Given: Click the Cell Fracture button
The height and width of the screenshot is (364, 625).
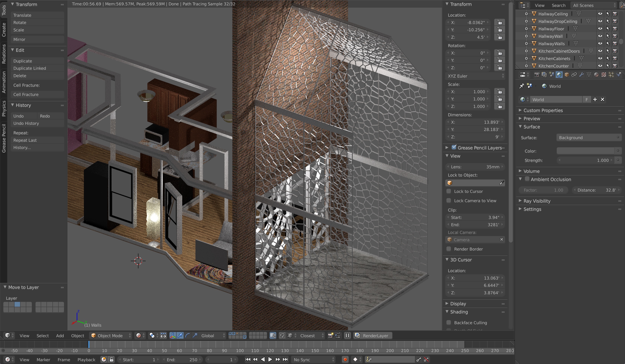Looking at the screenshot, I should coord(37,94).
